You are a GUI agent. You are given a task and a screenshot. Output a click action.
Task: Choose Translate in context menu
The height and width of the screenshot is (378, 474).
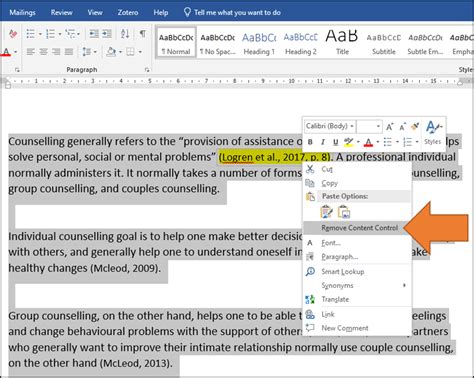(357, 299)
